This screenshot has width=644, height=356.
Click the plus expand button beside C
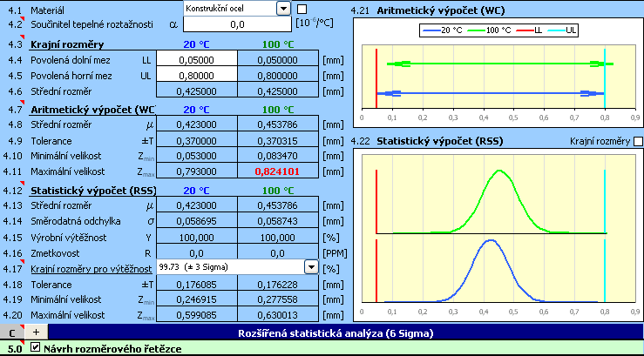(x=36, y=332)
